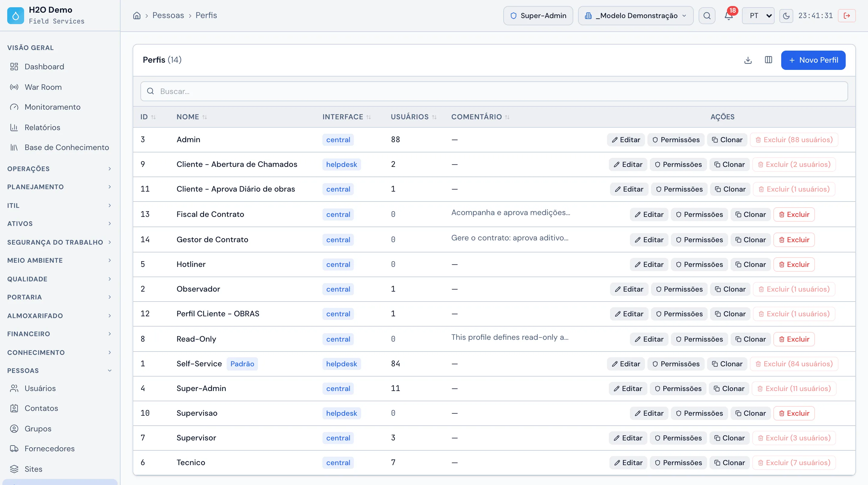Sort table by NOME column
Screen dimensions: 868x485
pyautogui.click(x=192, y=117)
